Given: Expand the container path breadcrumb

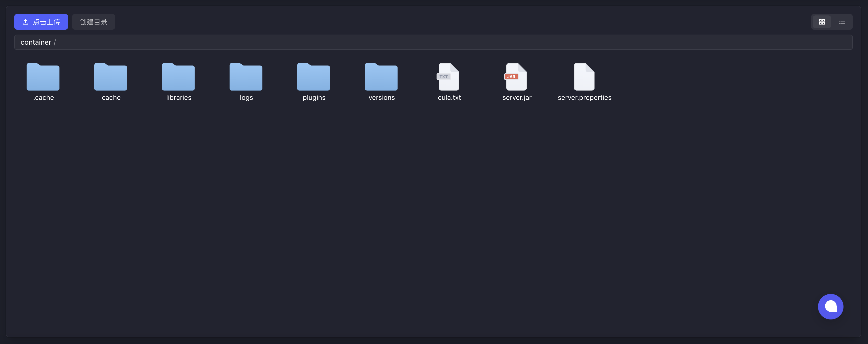Looking at the screenshot, I should [36, 41].
